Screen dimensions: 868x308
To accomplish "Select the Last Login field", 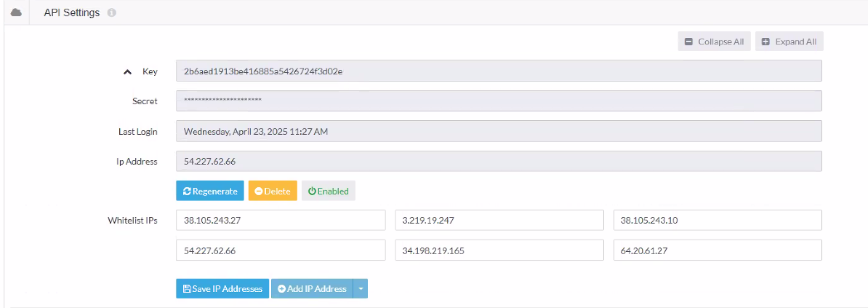I will pos(498,131).
